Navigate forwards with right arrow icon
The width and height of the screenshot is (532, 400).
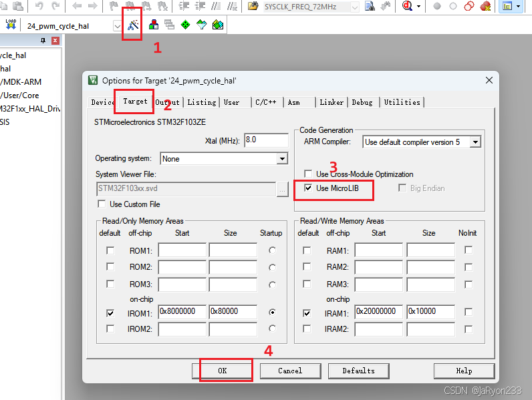tap(92, 5)
